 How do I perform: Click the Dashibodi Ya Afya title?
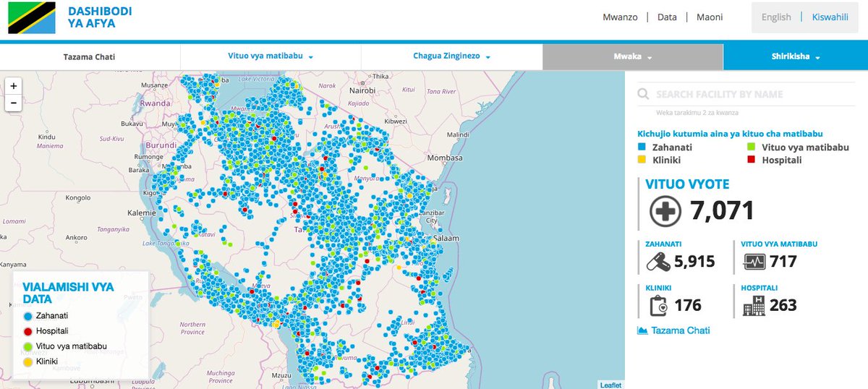[x=100, y=18]
